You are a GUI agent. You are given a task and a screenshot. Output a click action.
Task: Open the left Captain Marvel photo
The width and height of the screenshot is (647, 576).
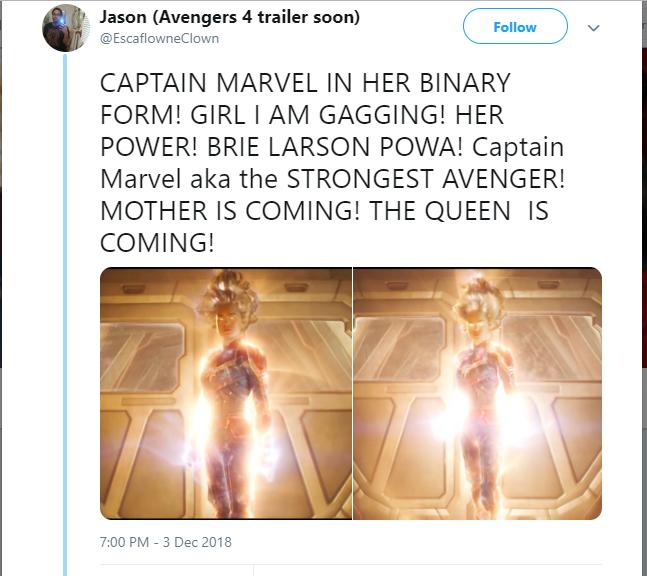click(226, 393)
